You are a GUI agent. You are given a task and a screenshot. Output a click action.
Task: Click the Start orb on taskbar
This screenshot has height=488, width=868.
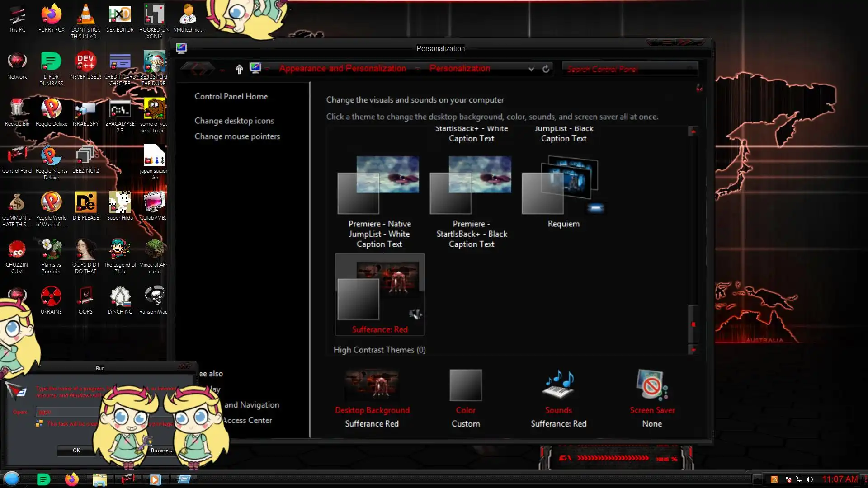click(12, 479)
